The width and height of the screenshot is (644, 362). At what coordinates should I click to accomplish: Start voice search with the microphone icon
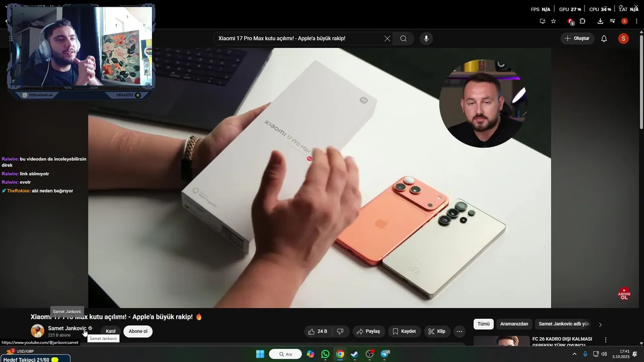coord(426,39)
